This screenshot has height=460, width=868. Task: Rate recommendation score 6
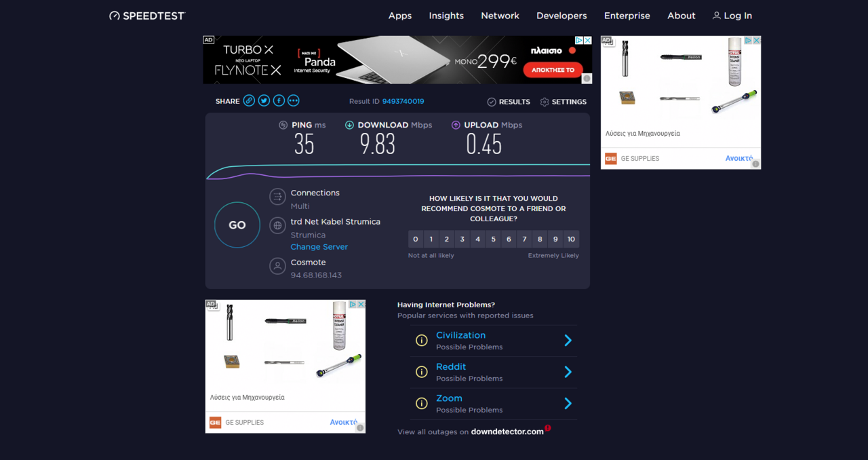509,239
